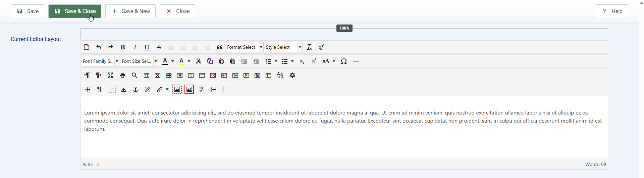The height and width of the screenshot is (178, 644).
Task: Click the undo arrow icon
Action: (99, 47)
